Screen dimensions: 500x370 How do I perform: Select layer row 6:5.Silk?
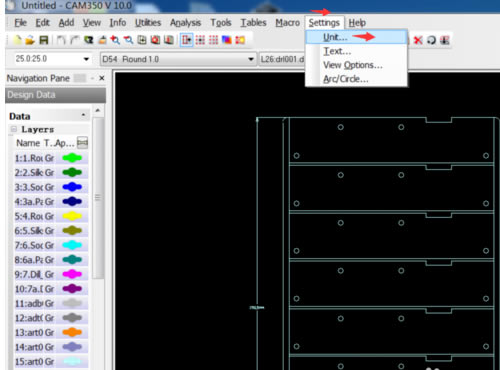(51, 231)
